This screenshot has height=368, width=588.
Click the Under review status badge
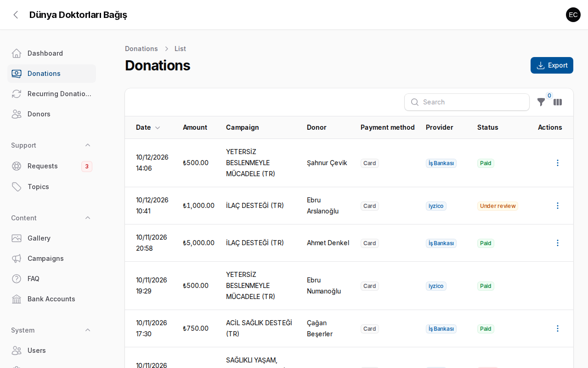pyautogui.click(x=498, y=206)
